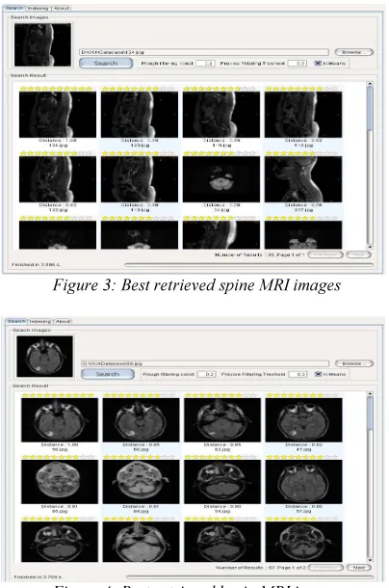Click scroll-down arrow in brain results list
Viewport: 389px width, 588px height.
[x=370, y=560]
